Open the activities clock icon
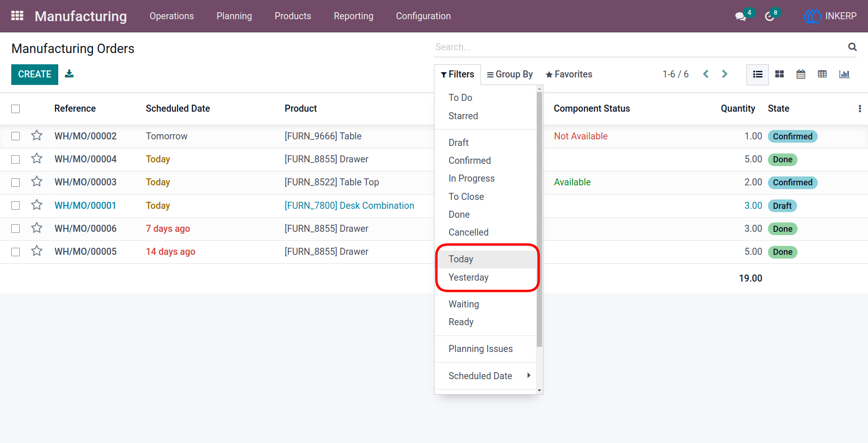The width and height of the screenshot is (868, 443). click(769, 16)
